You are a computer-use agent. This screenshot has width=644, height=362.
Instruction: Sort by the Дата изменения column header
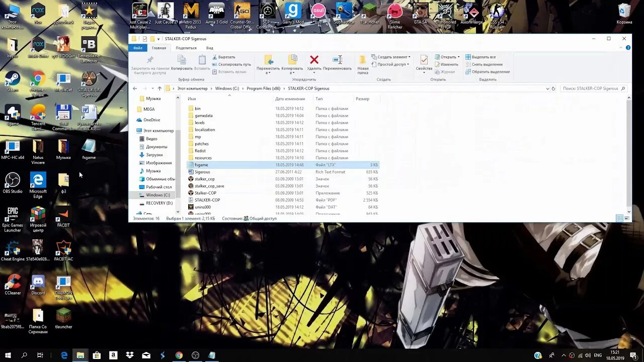[x=290, y=99]
